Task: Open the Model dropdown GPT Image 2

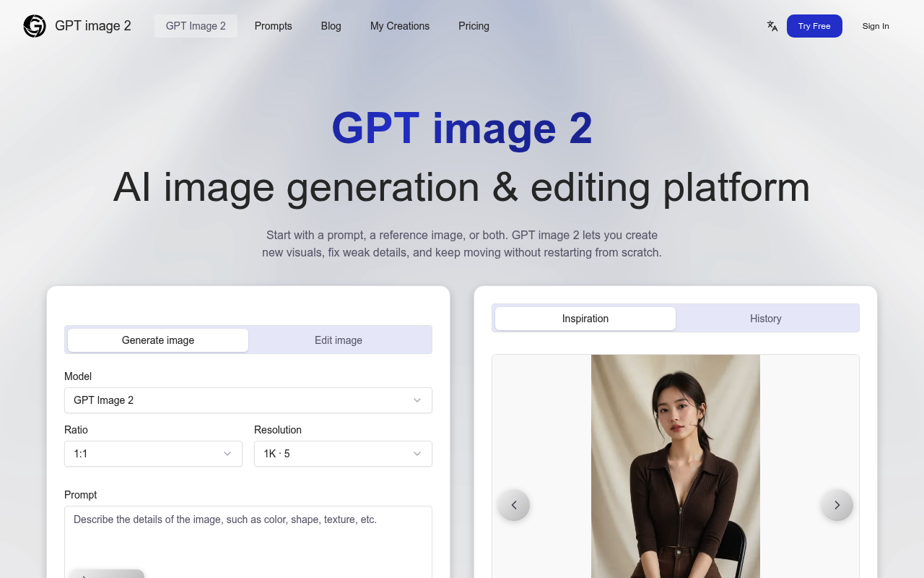Action: 248,400
